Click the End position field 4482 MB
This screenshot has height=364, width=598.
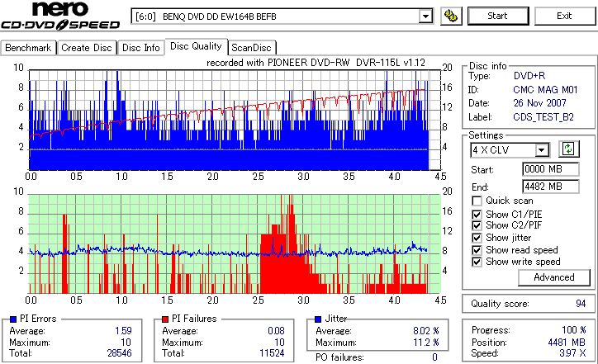550,187
